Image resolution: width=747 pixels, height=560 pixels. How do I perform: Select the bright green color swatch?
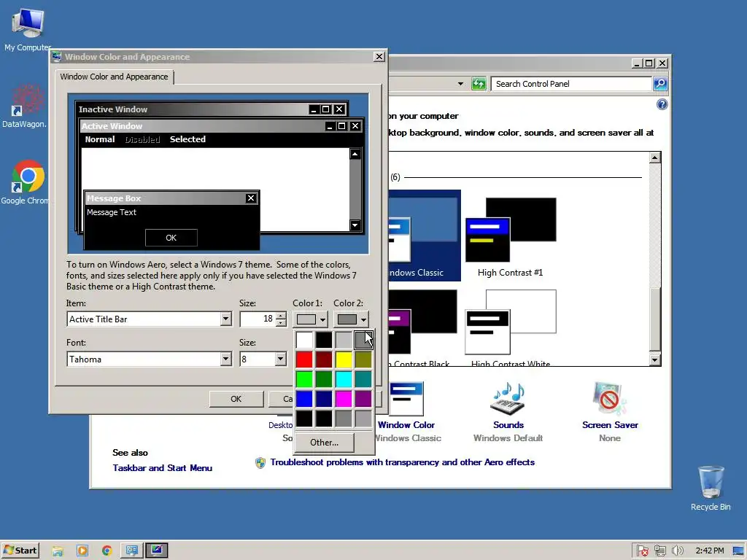click(304, 379)
